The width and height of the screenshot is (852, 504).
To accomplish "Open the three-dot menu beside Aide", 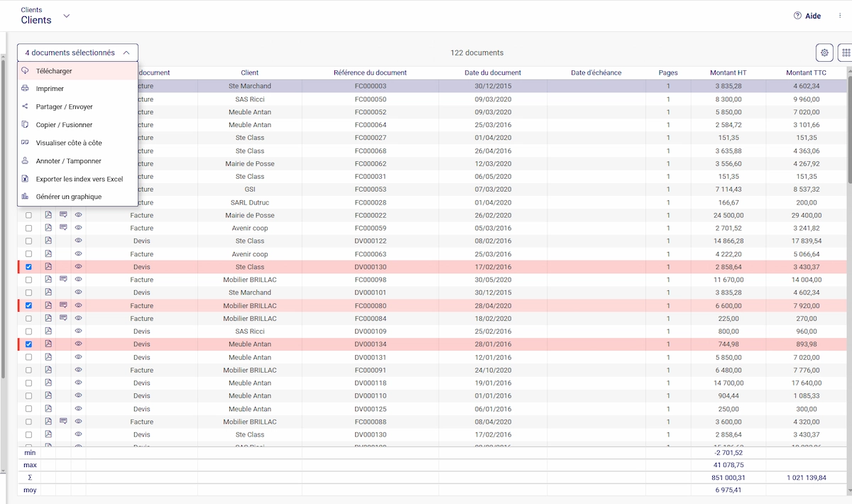I will tap(839, 16).
